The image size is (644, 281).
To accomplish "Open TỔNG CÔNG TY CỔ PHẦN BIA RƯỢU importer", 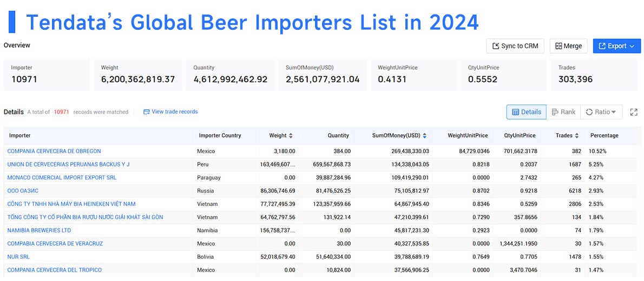I will pos(85,217).
